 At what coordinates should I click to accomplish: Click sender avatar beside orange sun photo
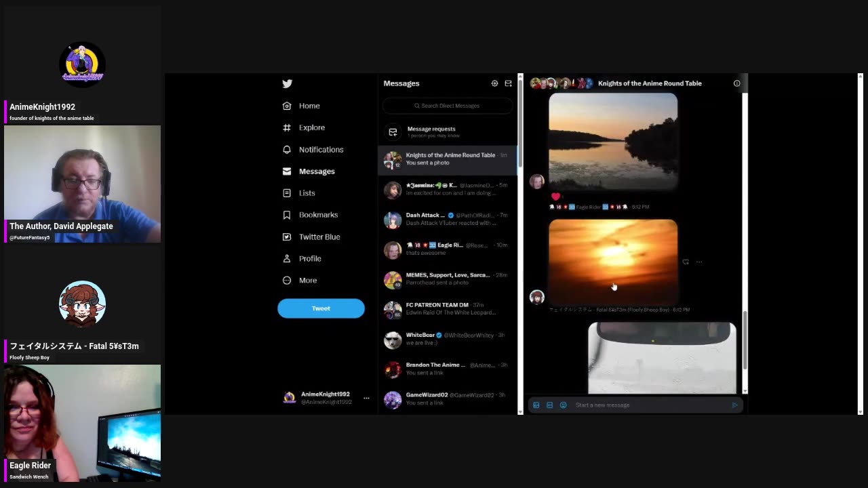coord(536,297)
